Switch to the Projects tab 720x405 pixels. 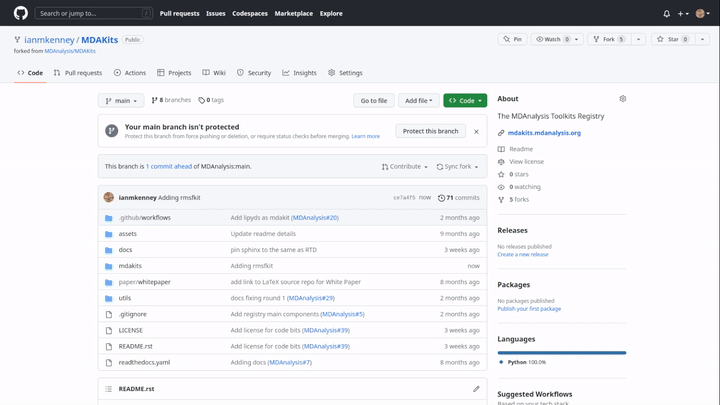pyautogui.click(x=174, y=73)
